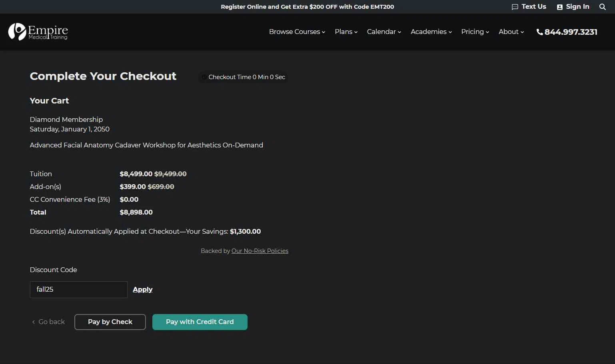Open the search magnifier icon
The width and height of the screenshot is (615, 364).
[x=603, y=7]
